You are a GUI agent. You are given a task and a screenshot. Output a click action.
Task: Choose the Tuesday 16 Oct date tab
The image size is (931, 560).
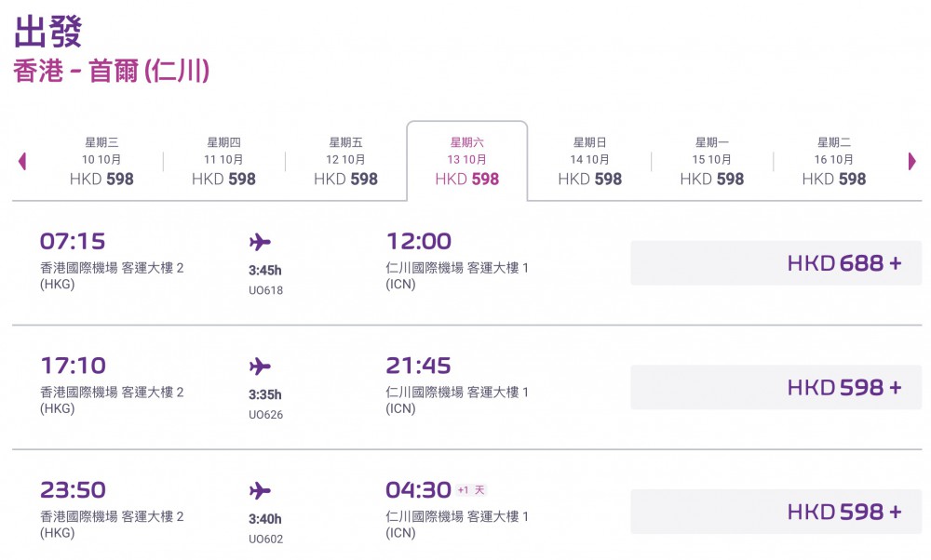833,161
